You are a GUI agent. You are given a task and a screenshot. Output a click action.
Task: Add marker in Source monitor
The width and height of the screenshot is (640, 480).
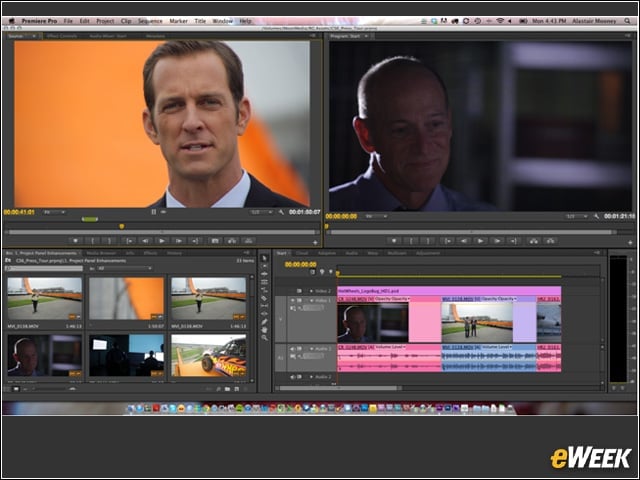(x=75, y=241)
